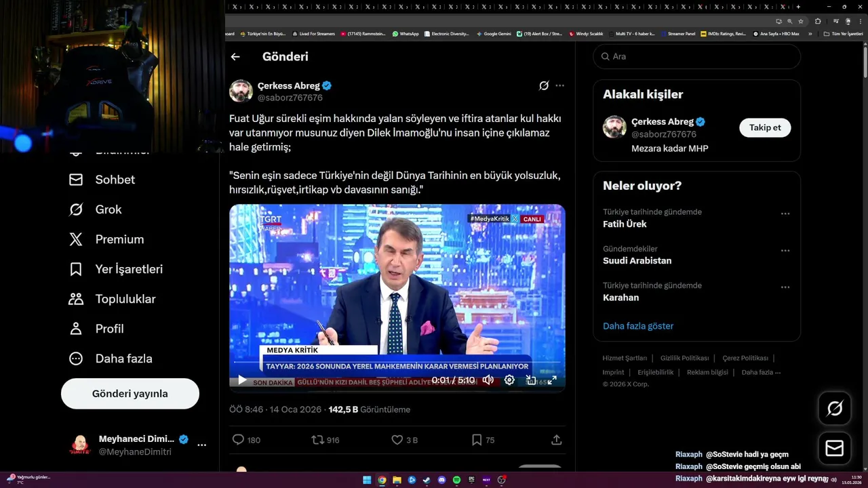Screen dimensions: 868x488
Task: Open Chrome from the taskbar
Action: pyautogui.click(x=382, y=480)
